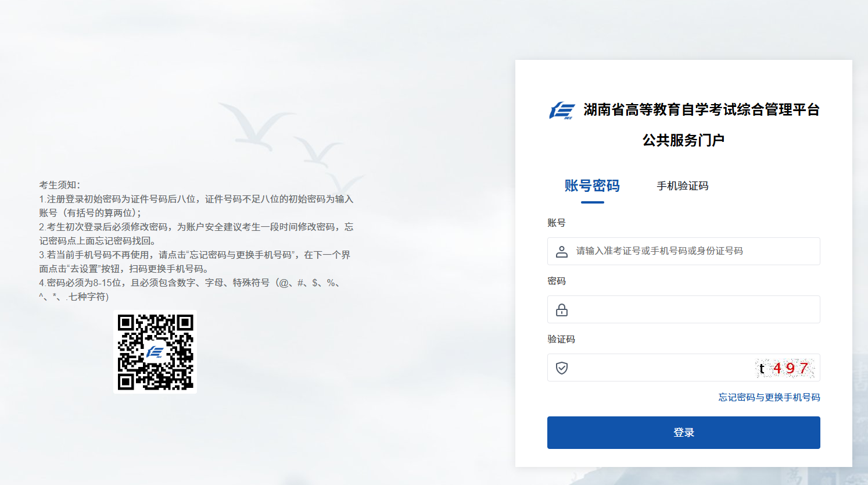Open 忘记密码与更换手机号码 link

769,397
